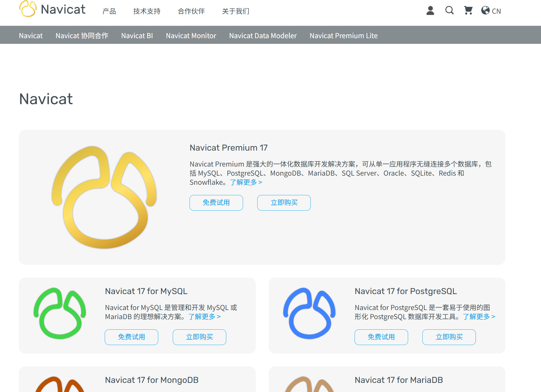Select the Navicat Monitor tab
The image size is (541, 392).
191,36
